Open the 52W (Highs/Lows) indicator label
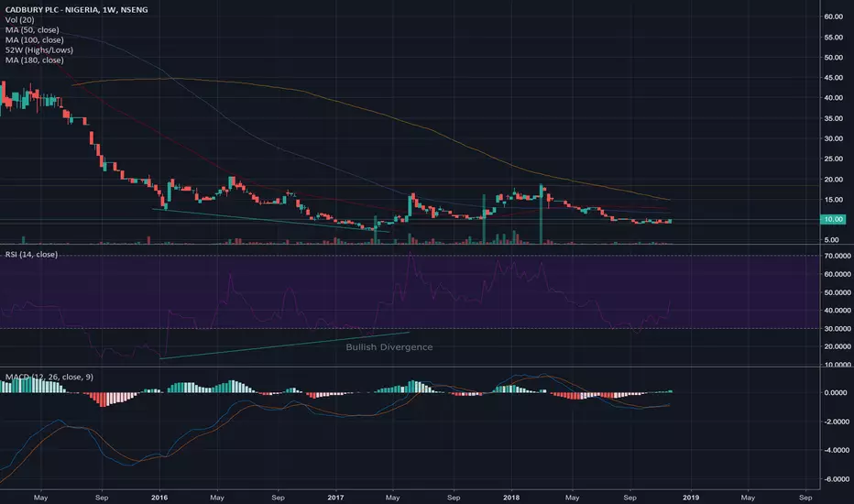 coord(39,50)
